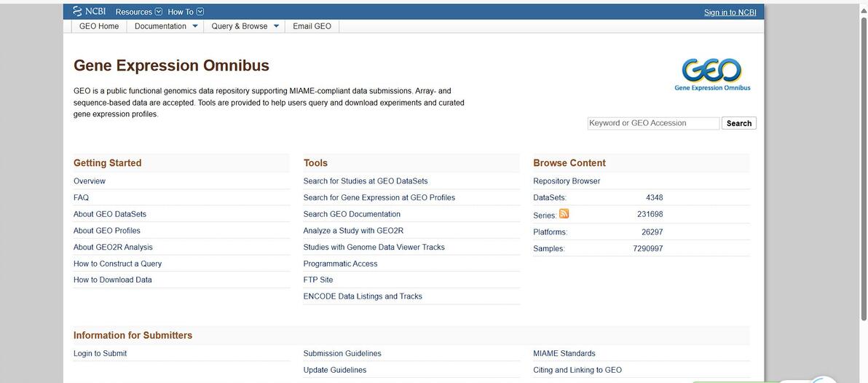868x383 pixels.
Task: Focus the Keyword or GEO Accession field
Action: pos(653,123)
